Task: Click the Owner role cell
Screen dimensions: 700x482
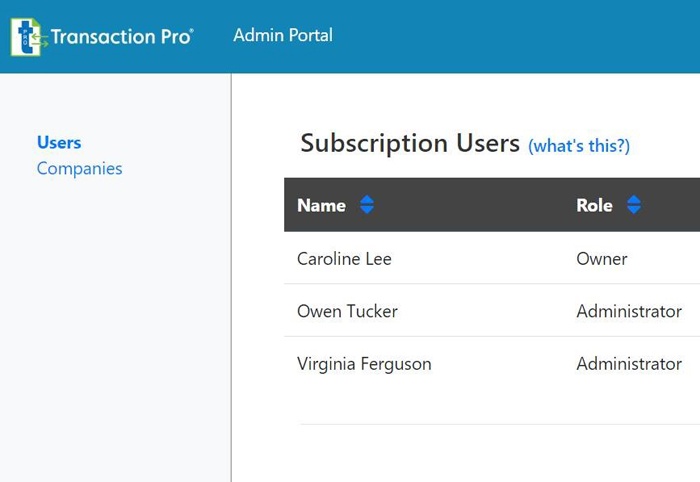Action: [x=602, y=259]
